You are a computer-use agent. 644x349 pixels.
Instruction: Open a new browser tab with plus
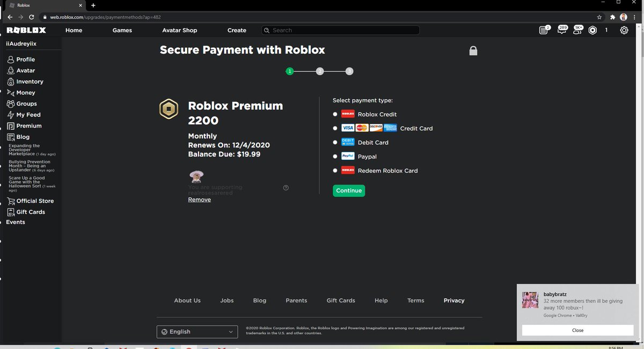tap(93, 5)
